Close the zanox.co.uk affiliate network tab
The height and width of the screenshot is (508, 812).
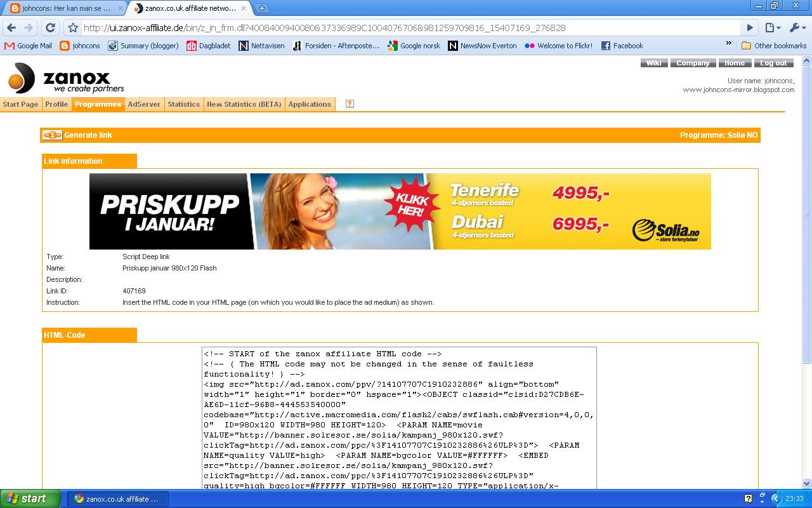click(244, 9)
